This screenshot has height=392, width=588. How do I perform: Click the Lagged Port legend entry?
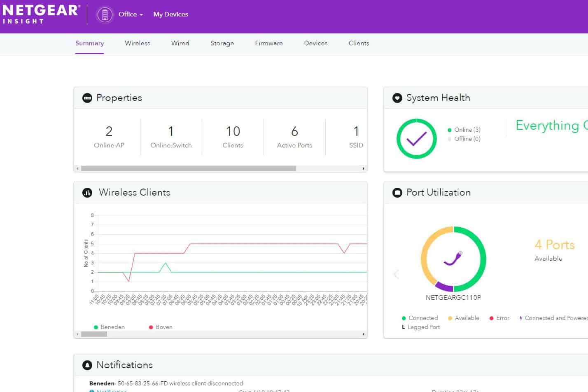tap(421, 327)
